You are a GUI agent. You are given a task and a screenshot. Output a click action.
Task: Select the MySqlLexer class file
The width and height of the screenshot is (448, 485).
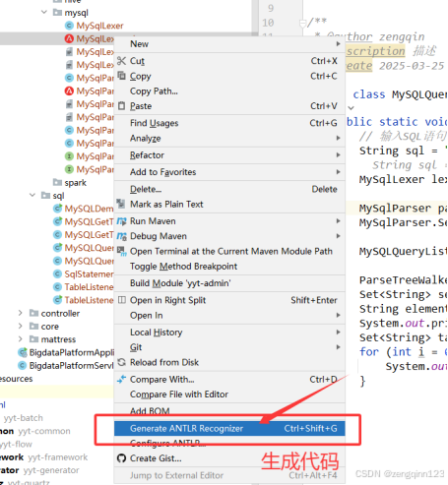pyautogui.click(x=99, y=26)
